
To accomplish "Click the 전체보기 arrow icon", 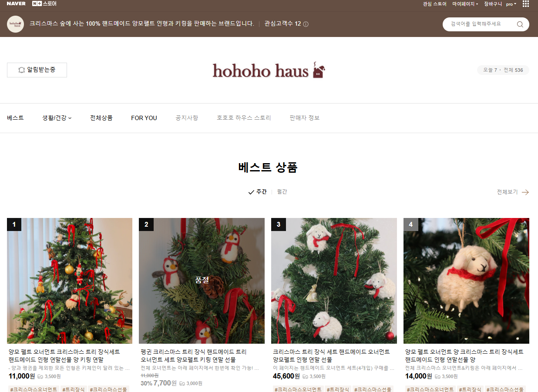I will tap(525, 192).
